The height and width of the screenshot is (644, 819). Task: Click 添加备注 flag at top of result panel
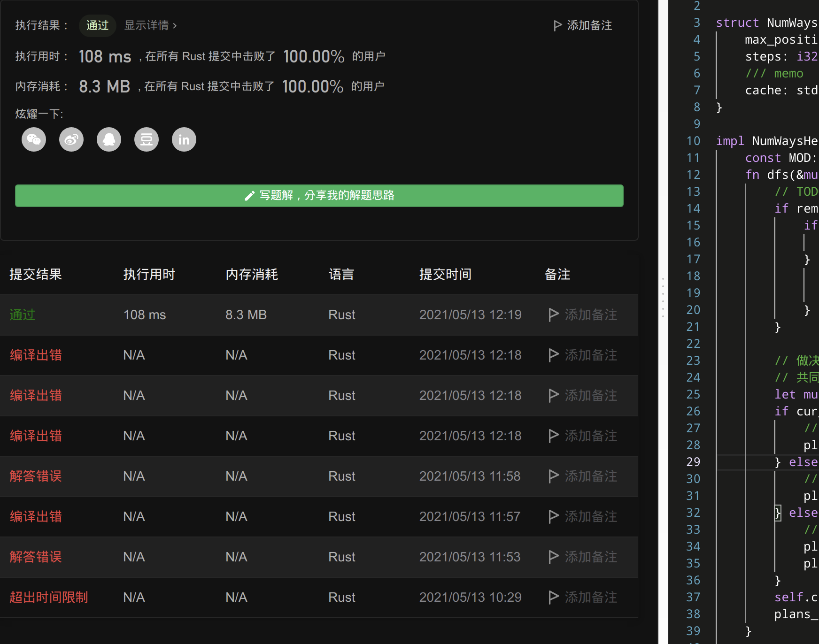(583, 25)
